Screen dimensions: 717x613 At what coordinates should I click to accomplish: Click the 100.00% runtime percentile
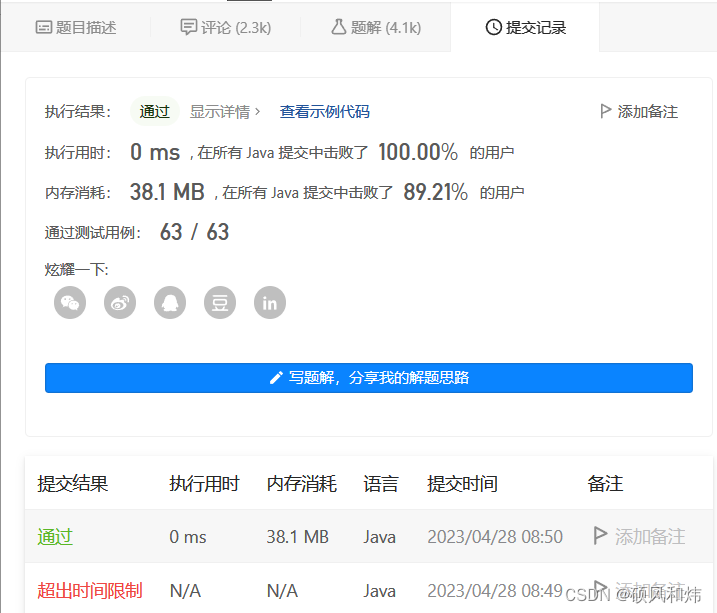(418, 152)
